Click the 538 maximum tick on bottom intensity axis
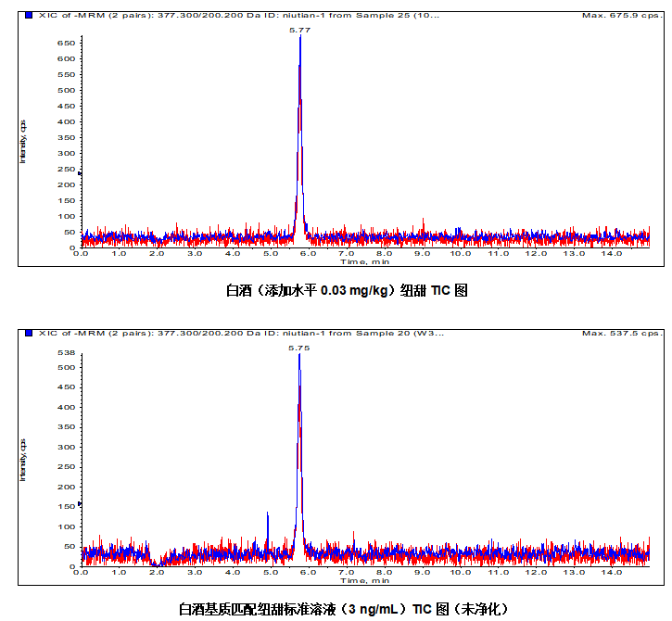 click(x=65, y=353)
